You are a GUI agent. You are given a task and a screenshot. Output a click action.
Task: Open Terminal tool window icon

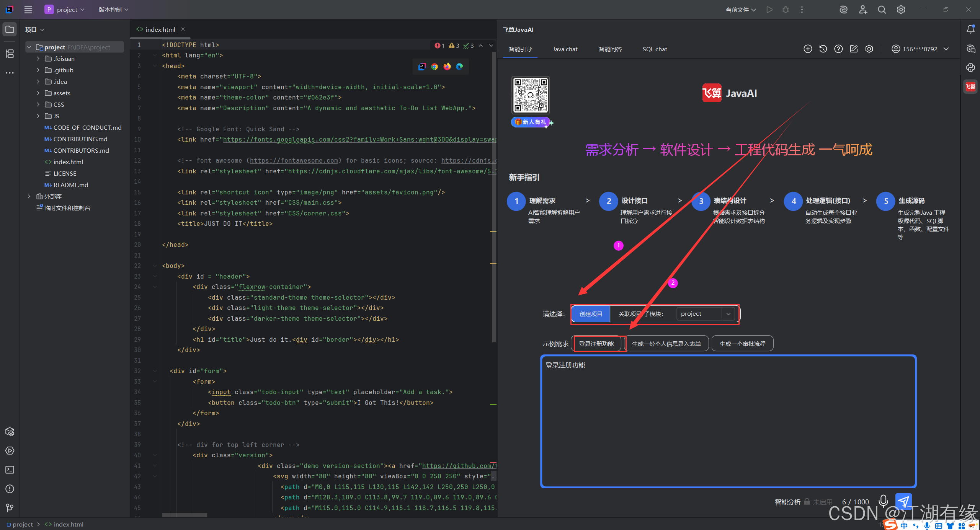(10, 470)
